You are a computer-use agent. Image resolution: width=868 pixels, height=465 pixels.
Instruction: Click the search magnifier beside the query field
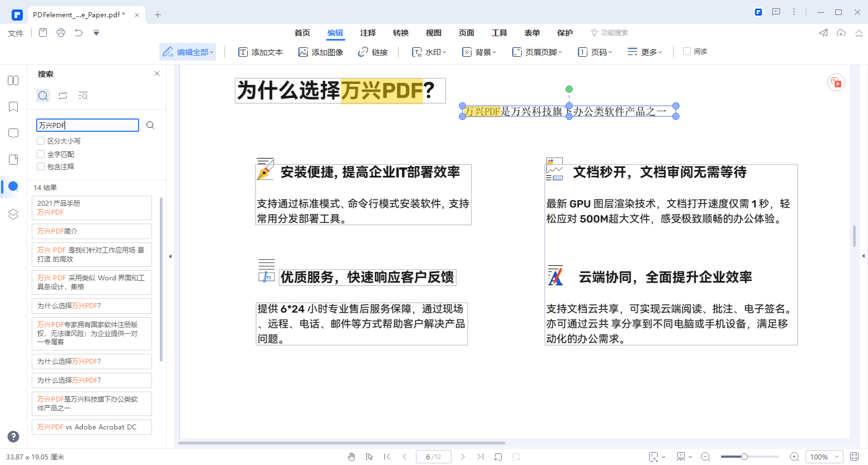pos(150,125)
